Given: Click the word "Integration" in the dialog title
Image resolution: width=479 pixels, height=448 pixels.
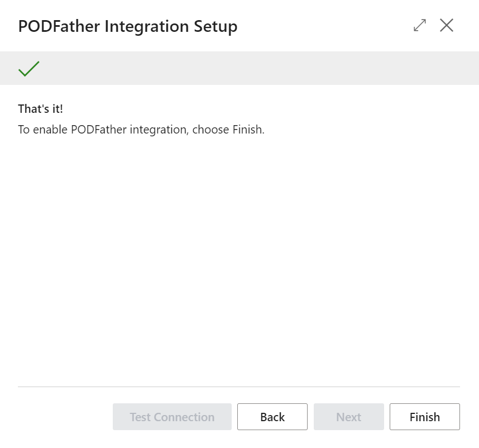Looking at the screenshot, I should point(147,27).
